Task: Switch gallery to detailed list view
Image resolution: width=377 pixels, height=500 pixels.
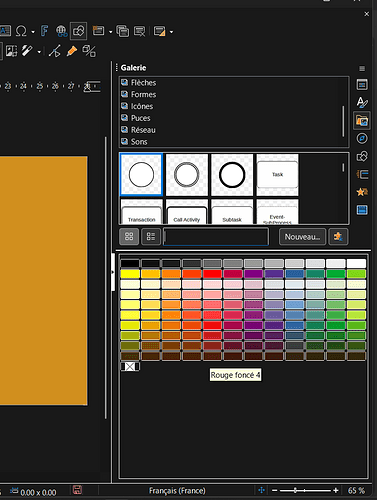Action: [x=151, y=237]
